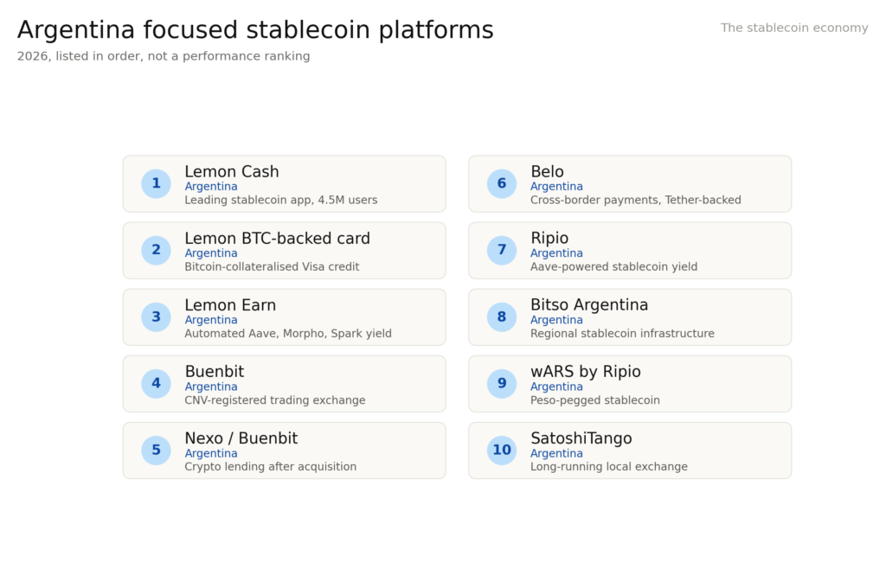The image size is (886, 588).
Task: Click the Lemon Earn heading
Action: 230,305
